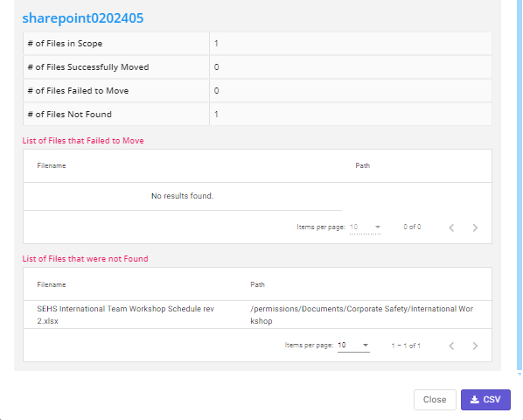The image size is (523, 420).
Task: Click the '# of Files Not Found' row
Action: (x=257, y=115)
